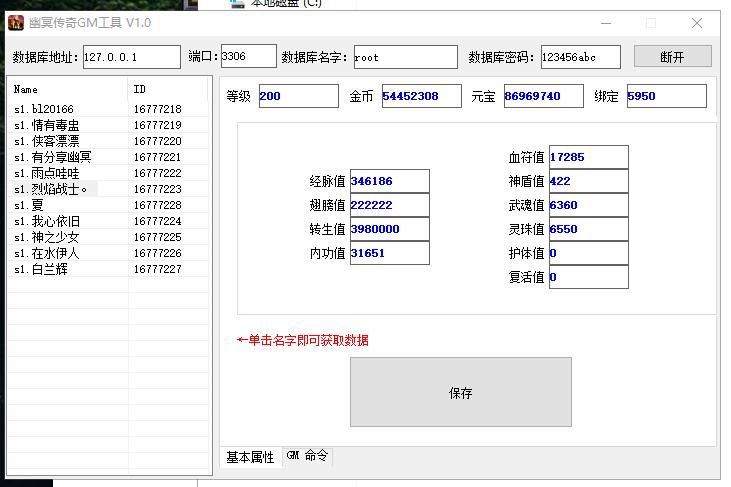Choose s1.白兰辉 from the name list
Screen dimensions: 731x487
[x=40, y=269]
